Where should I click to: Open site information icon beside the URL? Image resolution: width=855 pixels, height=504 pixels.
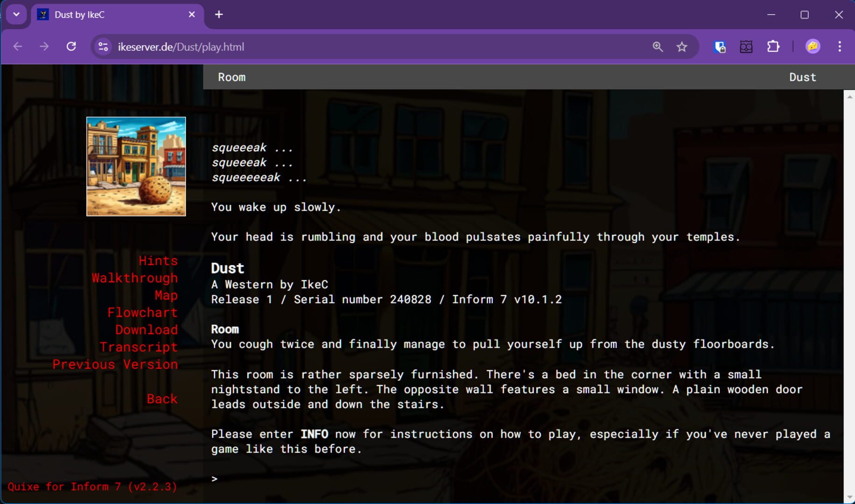coord(103,47)
